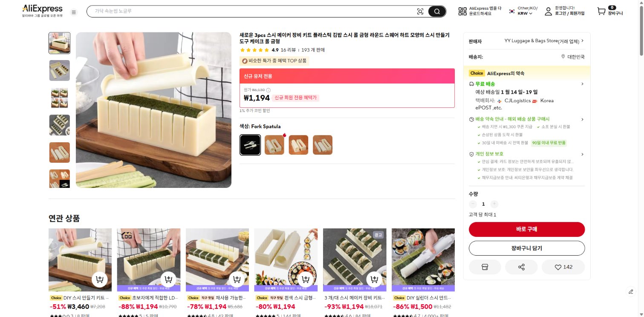Viewport: 644px width, 317px height.
Task: Click the 바로 구매 buy now button
Action: pyautogui.click(x=527, y=229)
